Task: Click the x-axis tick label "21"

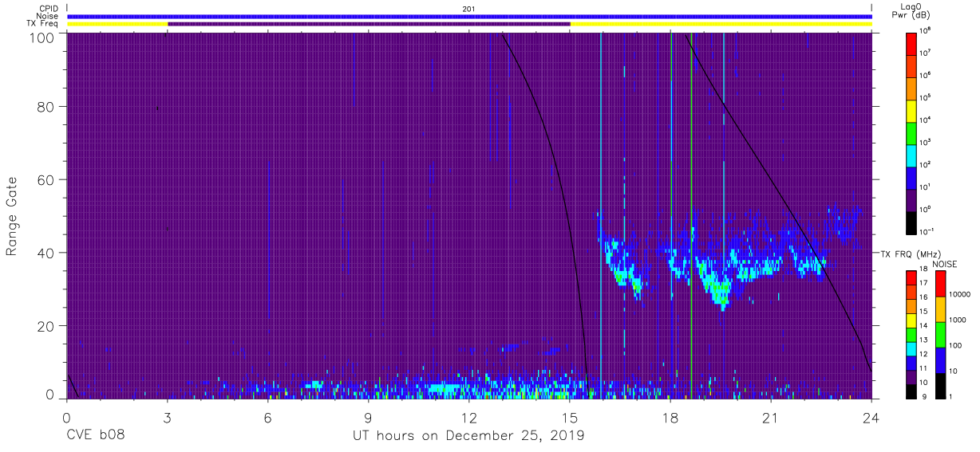Action: click(771, 418)
